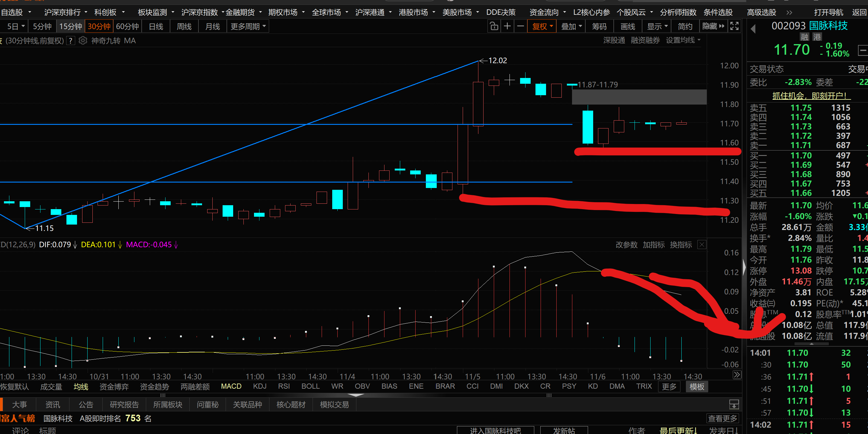The width and height of the screenshot is (868, 434).
Task: Open indicator settings gear next to 神奇九转
Action: tap(83, 41)
